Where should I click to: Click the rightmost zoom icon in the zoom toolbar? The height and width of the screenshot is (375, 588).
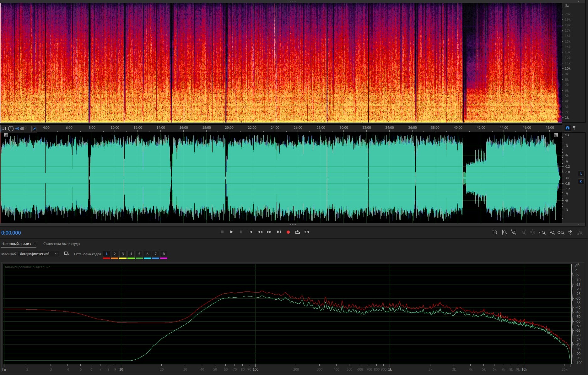(580, 232)
